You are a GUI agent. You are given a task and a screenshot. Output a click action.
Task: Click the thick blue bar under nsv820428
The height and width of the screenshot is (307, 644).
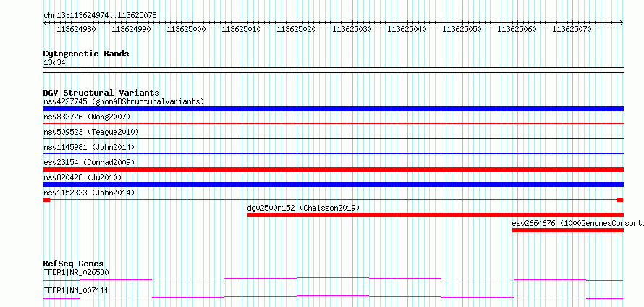pyautogui.click(x=333, y=185)
